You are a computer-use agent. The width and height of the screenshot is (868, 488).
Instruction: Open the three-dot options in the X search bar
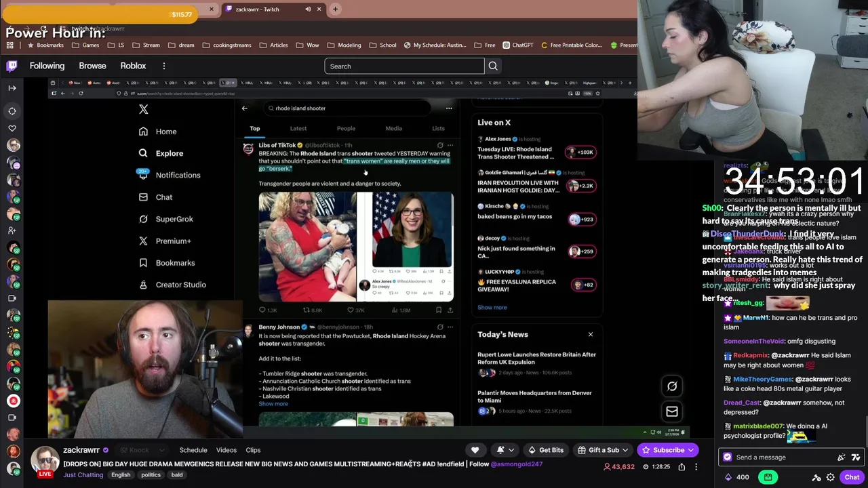[x=449, y=108]
